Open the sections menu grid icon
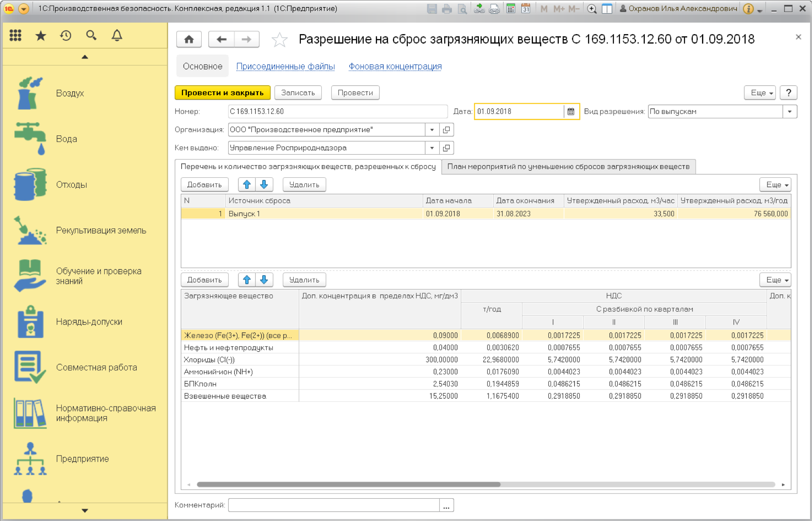 (16, 35)
